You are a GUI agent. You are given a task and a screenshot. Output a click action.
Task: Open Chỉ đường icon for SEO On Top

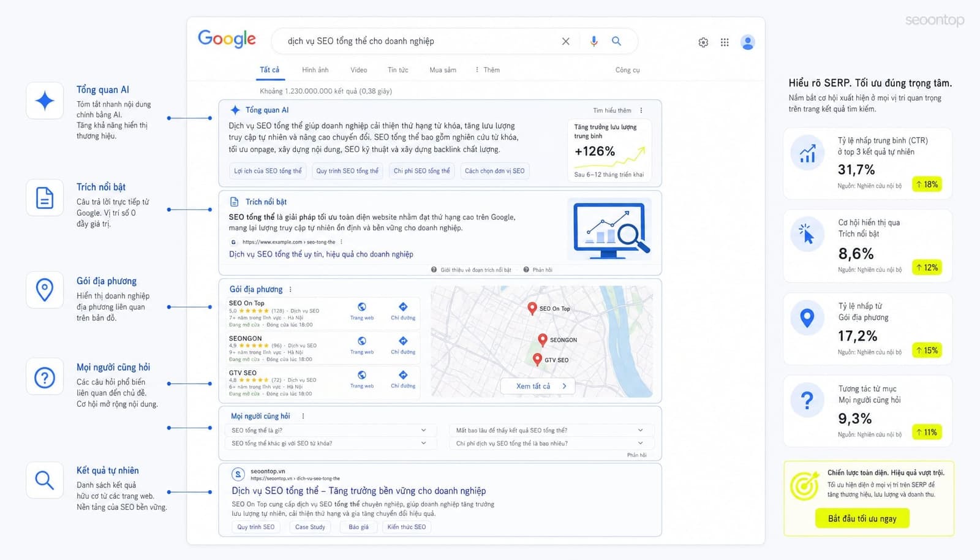pos(403,307)
